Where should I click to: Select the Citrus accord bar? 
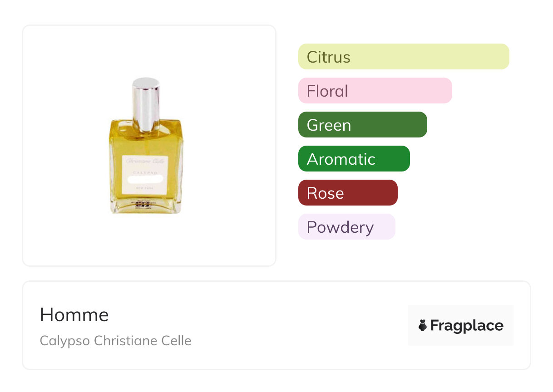[x=404, y=57]
